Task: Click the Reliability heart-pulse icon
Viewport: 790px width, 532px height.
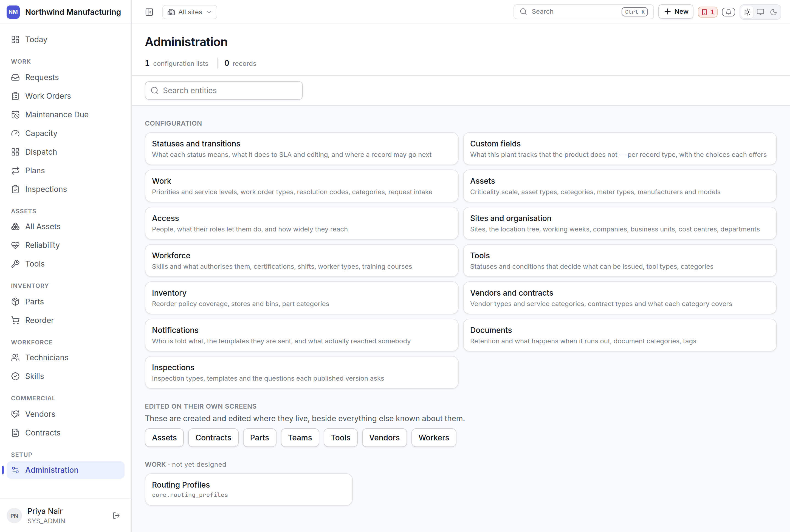Action: pyautogui.click(x=15, y=245)
